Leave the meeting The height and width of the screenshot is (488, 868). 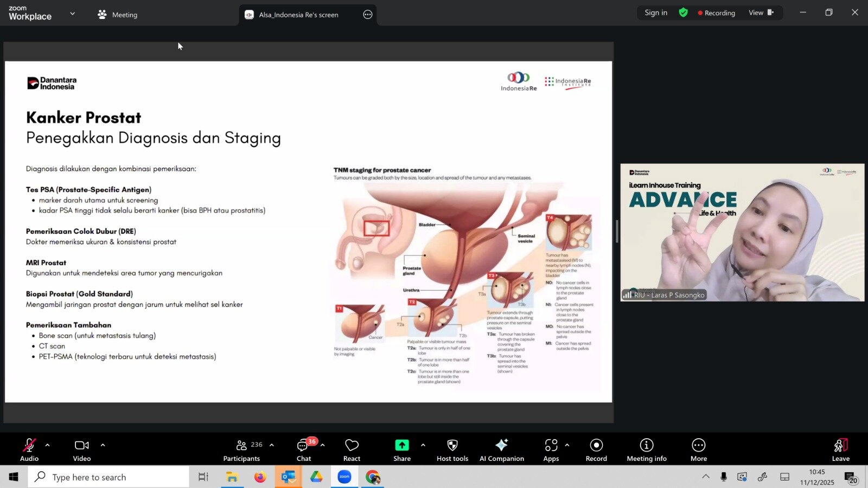point(840,450)
